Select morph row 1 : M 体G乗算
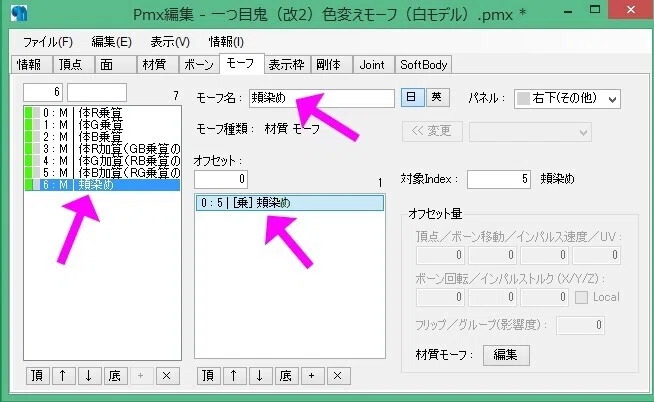Viewport: 654px width, 402px height. tap(102, 125)
